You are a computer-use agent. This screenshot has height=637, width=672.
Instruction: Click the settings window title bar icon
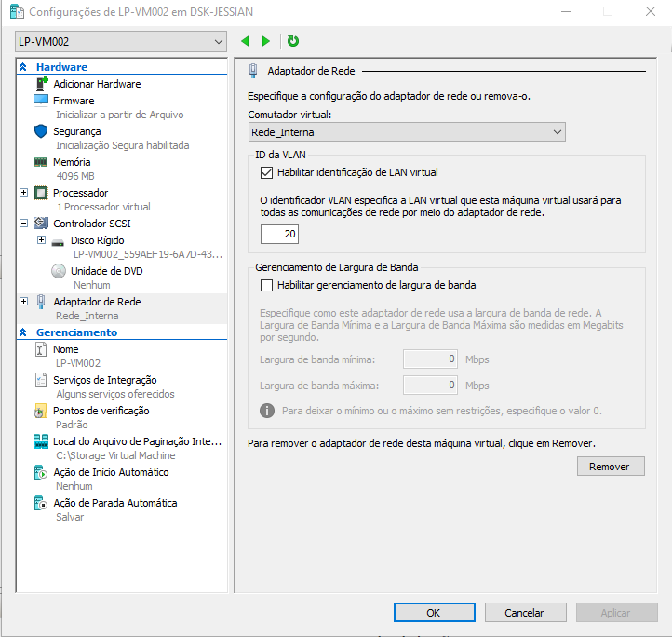[x=17, y=11]
